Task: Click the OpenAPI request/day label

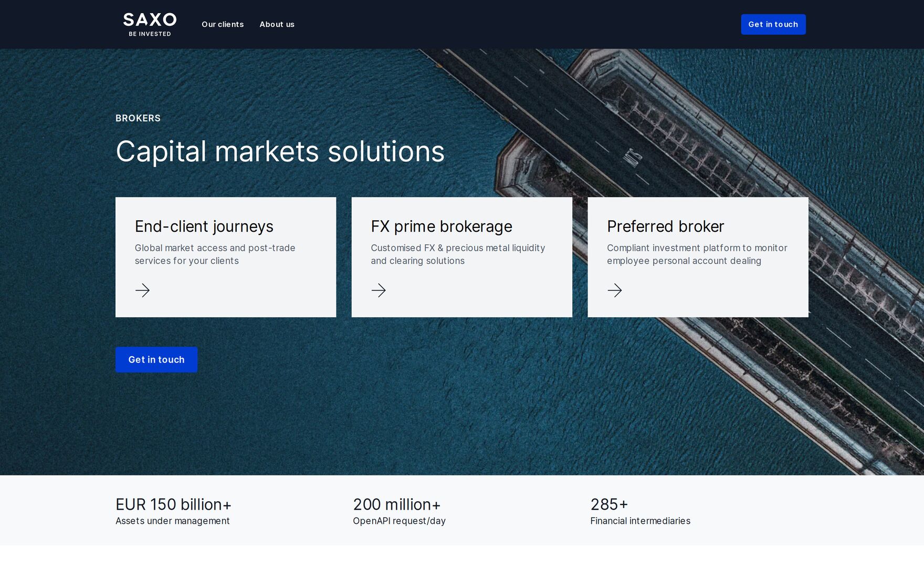Action: coord(400,521)
